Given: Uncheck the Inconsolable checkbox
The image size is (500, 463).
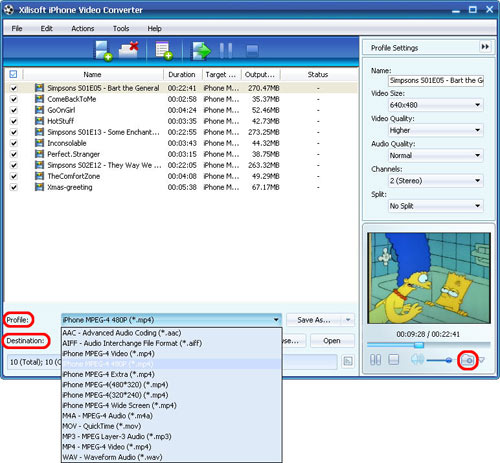Looking at the screenshot, I should point(14,143).
